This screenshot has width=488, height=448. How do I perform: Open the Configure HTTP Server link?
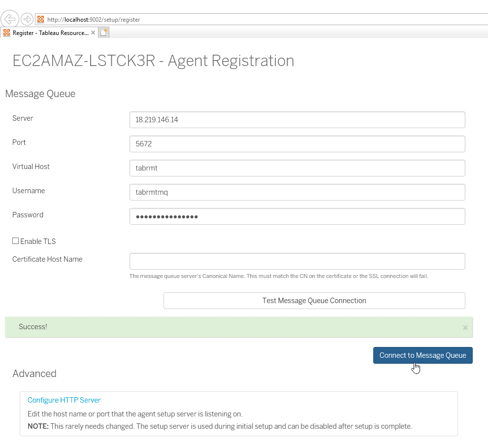pos(64,400)
